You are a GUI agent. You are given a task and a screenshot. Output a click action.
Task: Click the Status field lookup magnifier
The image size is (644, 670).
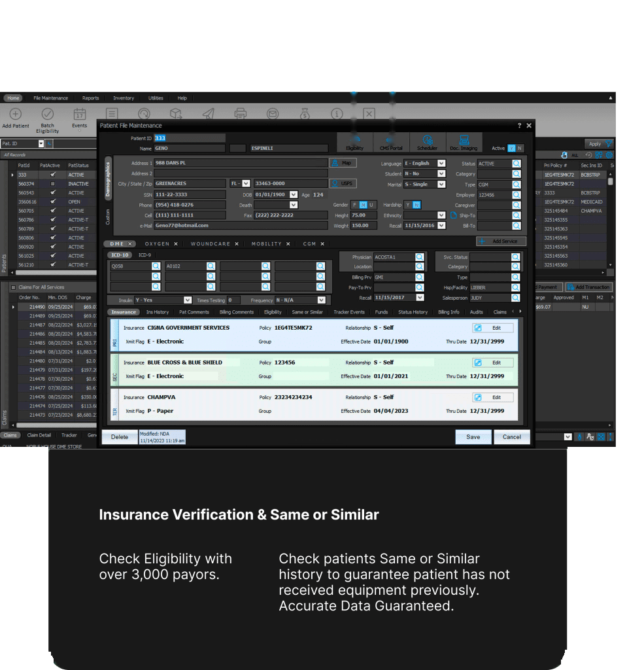(x=517, y=164)
